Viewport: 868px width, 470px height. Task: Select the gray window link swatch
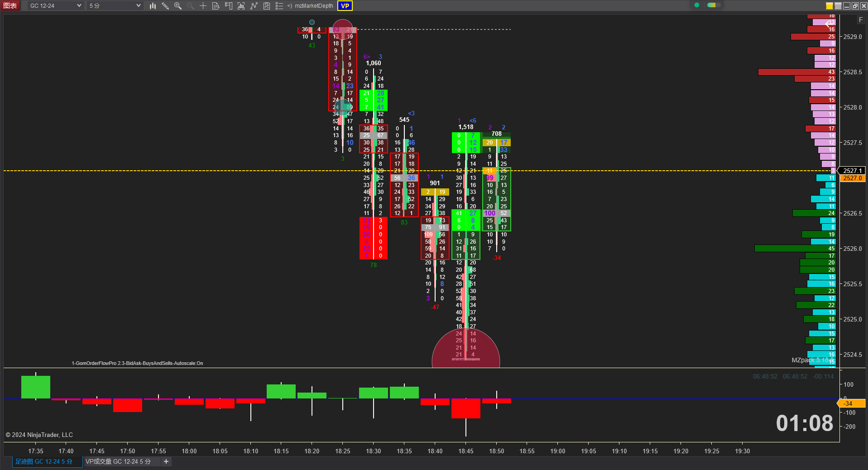(838, 6)
